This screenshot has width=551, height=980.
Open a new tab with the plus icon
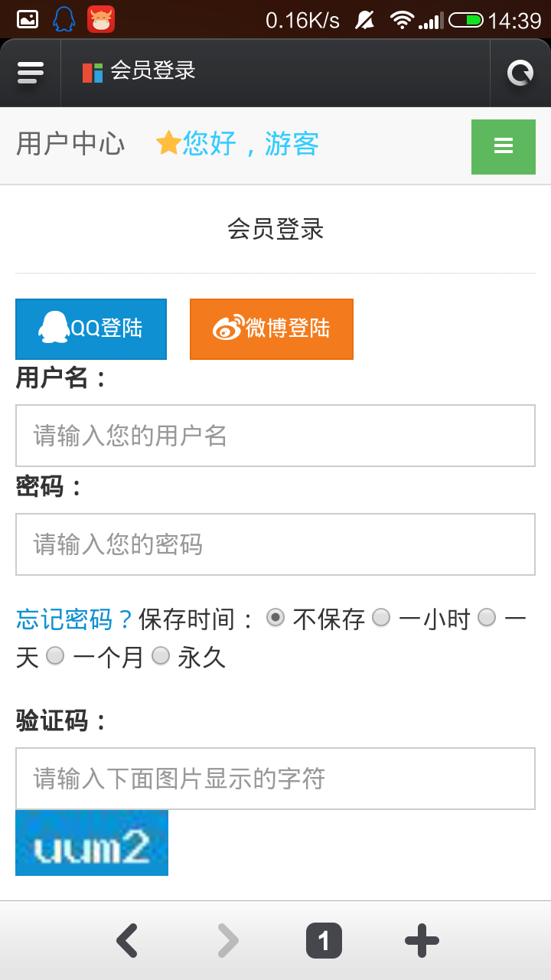click(422, 940)
